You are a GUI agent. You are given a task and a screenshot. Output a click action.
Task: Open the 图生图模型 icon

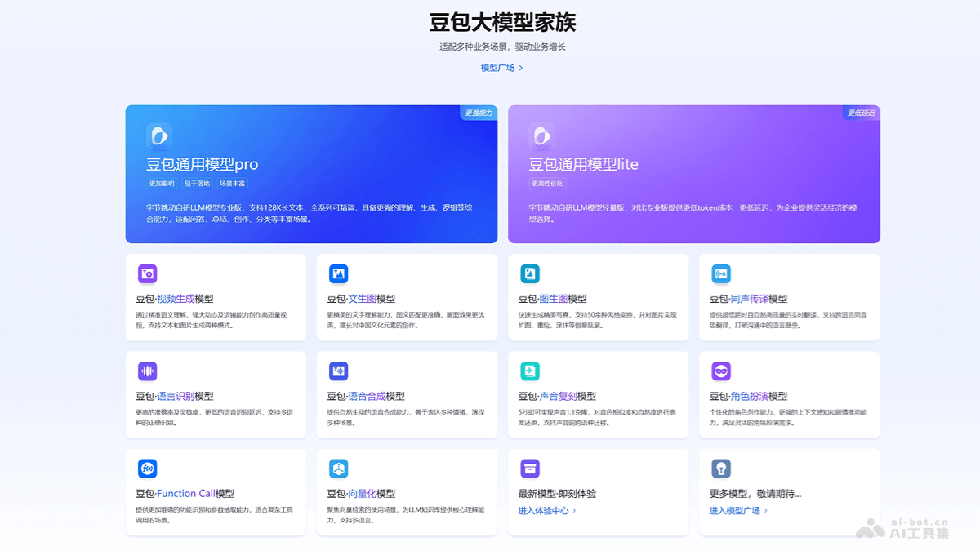coord(531,273)
